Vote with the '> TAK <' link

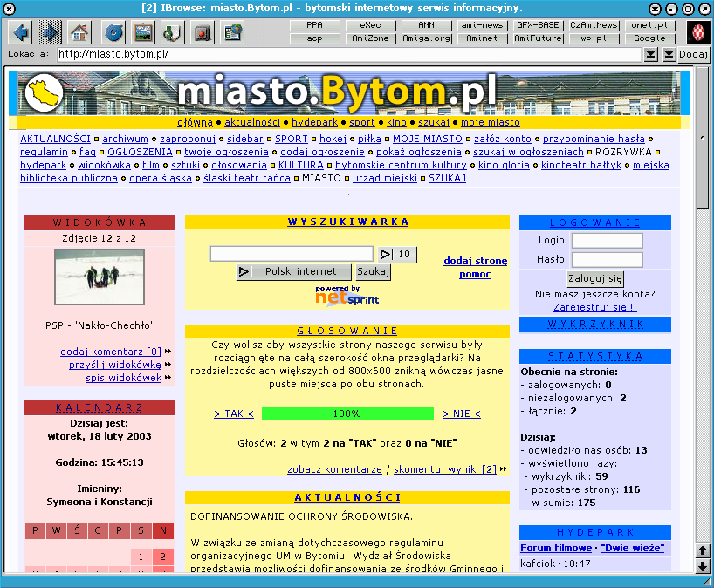(x=234, y=414)
